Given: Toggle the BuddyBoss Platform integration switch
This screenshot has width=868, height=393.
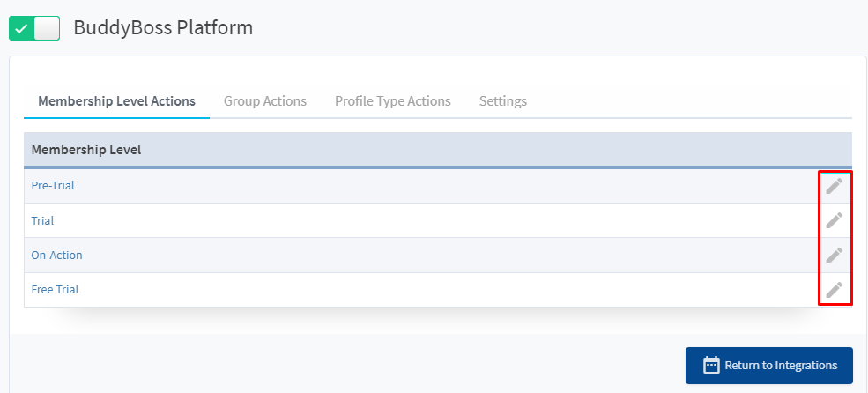Looking at the screenshot, I should point(34,28).
